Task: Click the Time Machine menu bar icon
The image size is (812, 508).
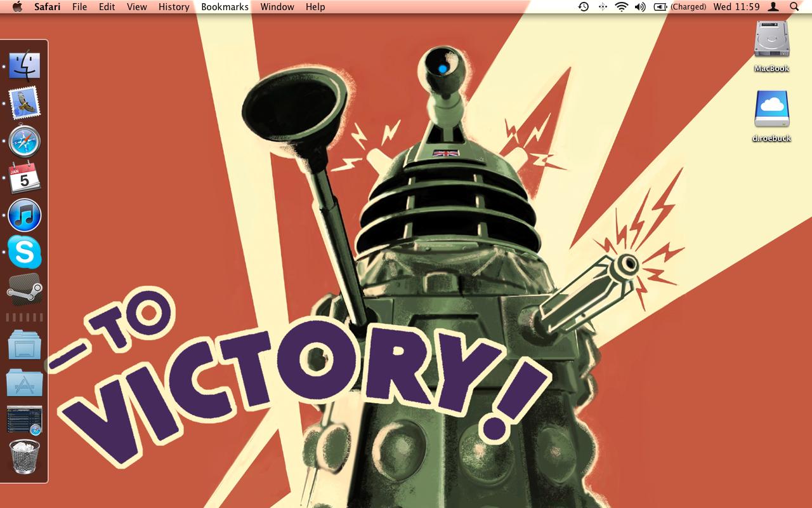Action: 584,6
